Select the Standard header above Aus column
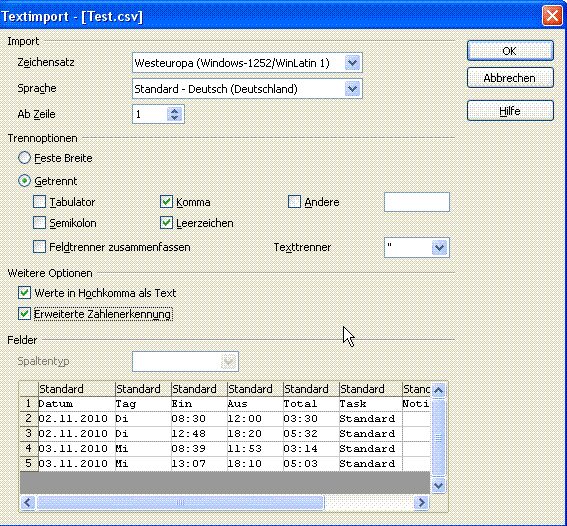Image resolution: width=567 pixels, height=526 pixels. [255, 389]
